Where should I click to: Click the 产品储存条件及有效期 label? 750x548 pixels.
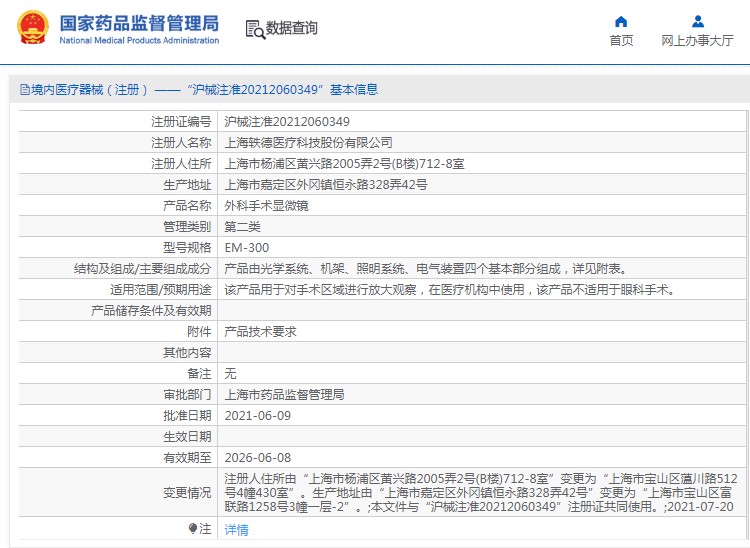pos(151,311)
